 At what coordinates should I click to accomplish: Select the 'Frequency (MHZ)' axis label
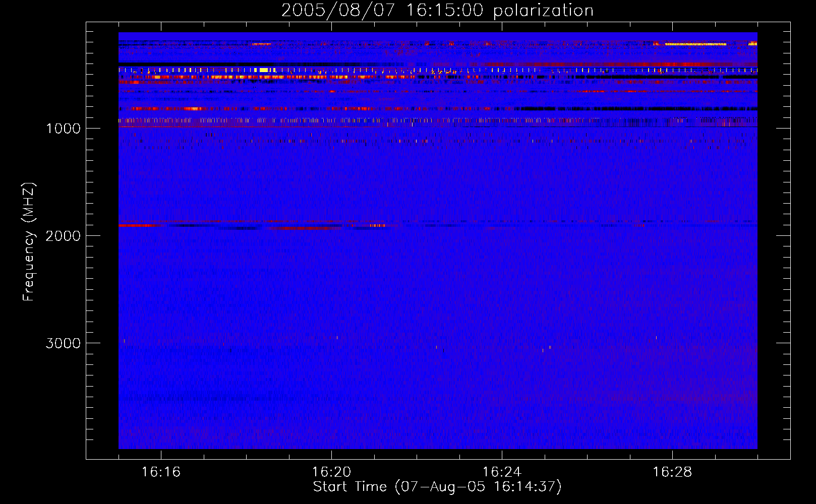tap(29, 242)
